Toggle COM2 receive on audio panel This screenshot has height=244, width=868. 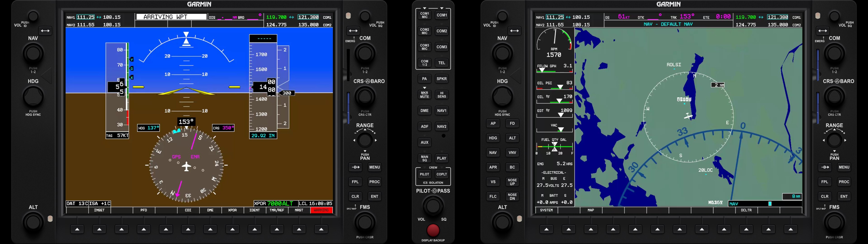tap(442, 31)
